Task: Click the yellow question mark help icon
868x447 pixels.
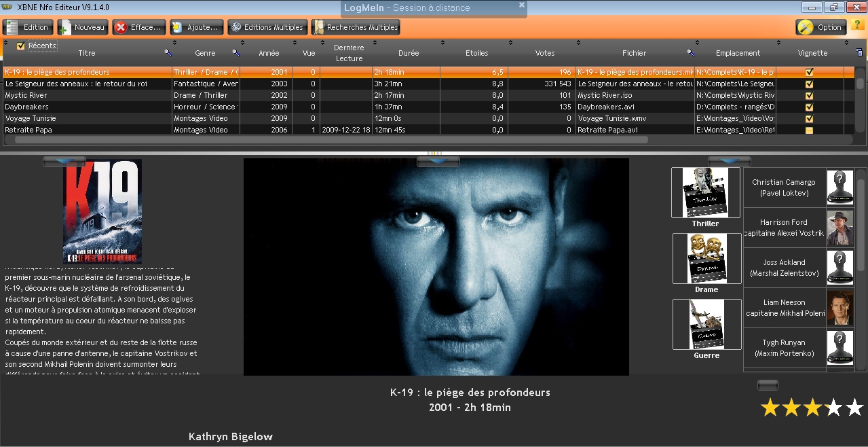Action: [856, 26]
